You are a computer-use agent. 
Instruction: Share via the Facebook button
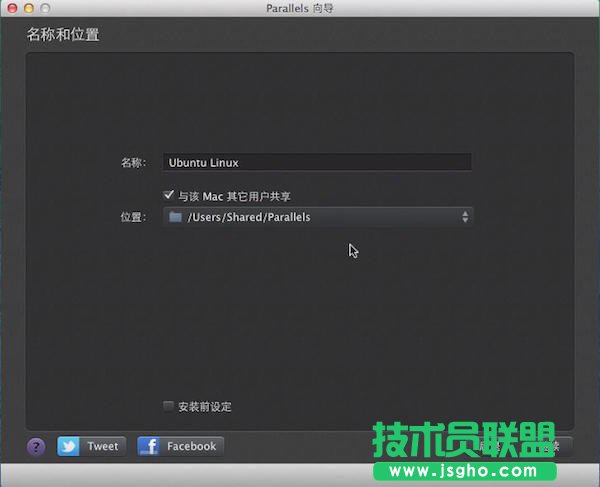click(180, 446)
